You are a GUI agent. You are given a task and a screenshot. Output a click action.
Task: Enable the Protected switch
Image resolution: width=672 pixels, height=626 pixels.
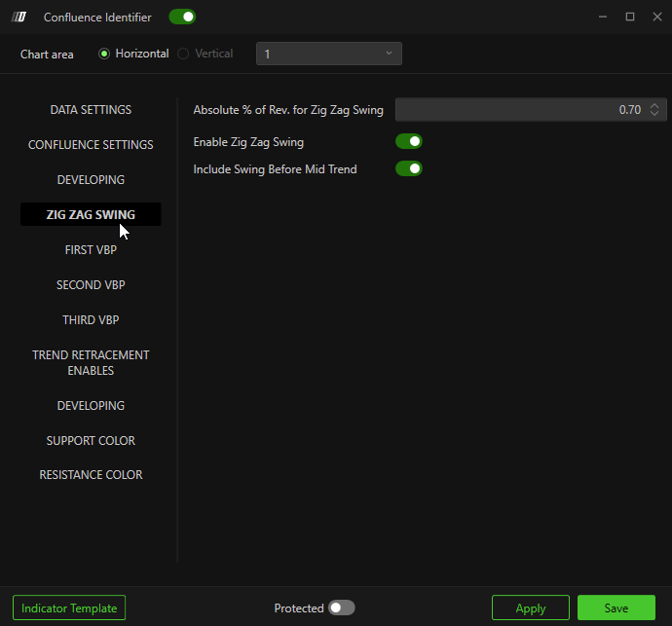click(341, 608)
